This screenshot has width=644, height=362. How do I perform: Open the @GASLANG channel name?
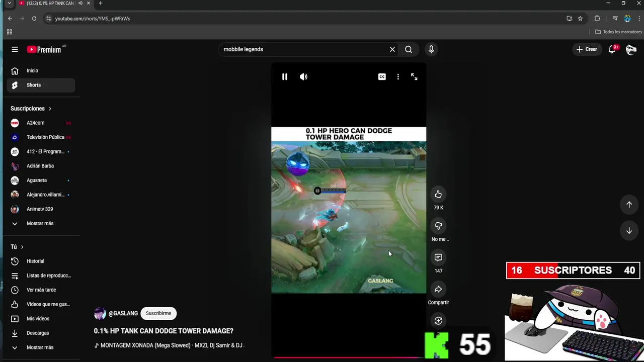(x=123, y=313)
